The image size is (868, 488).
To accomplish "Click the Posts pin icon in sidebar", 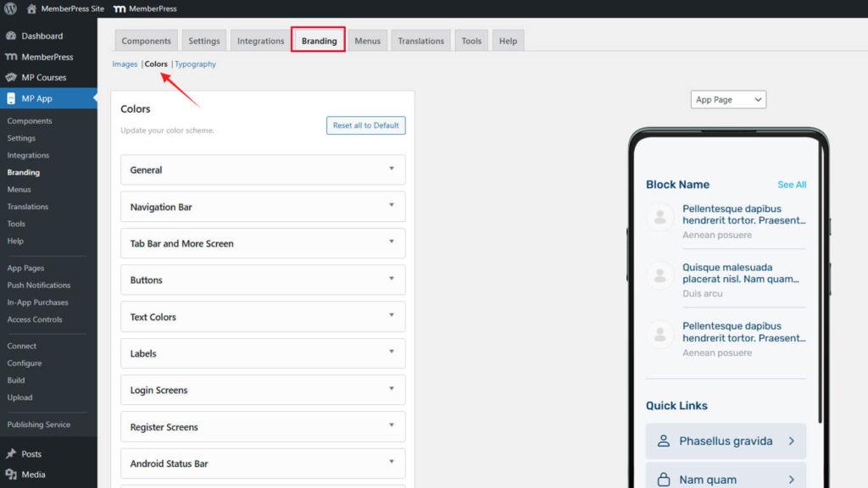I will pyautogui.click(x=11, y=454).
